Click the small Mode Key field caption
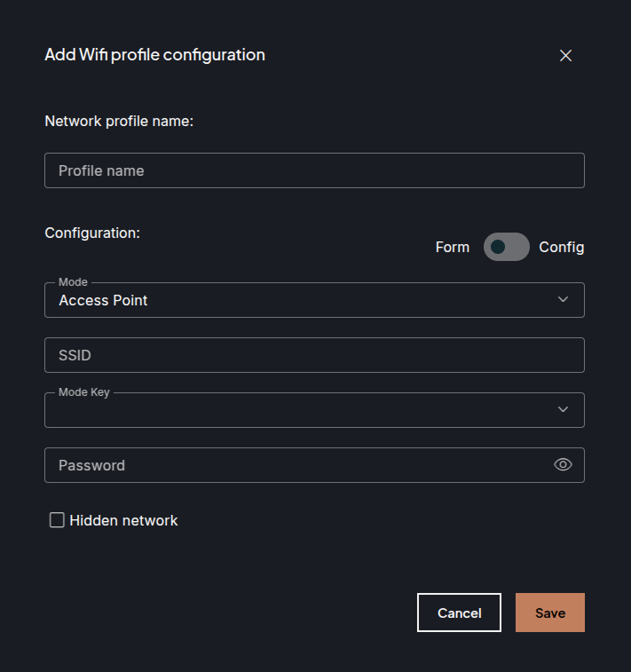Screen dimensions: 631x672 pos(84,392)
